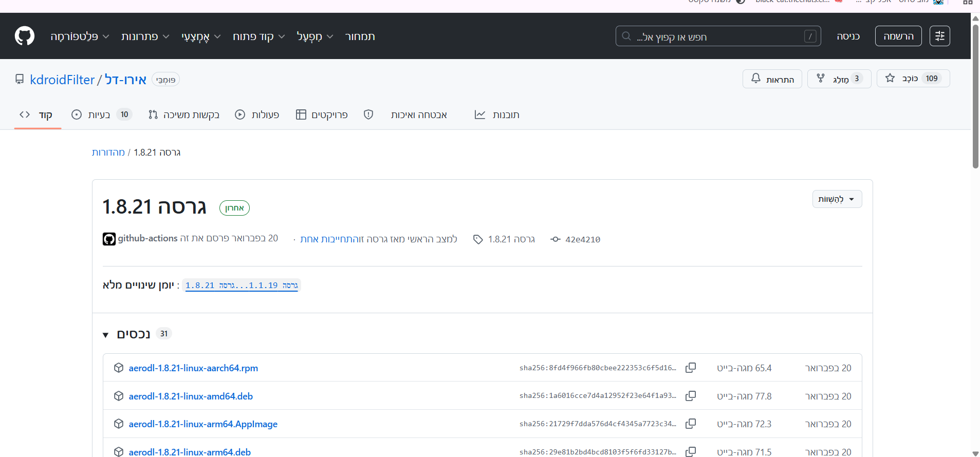Open the 42e4210 commit link
The image size is (980, 457).
click(583, 239)
